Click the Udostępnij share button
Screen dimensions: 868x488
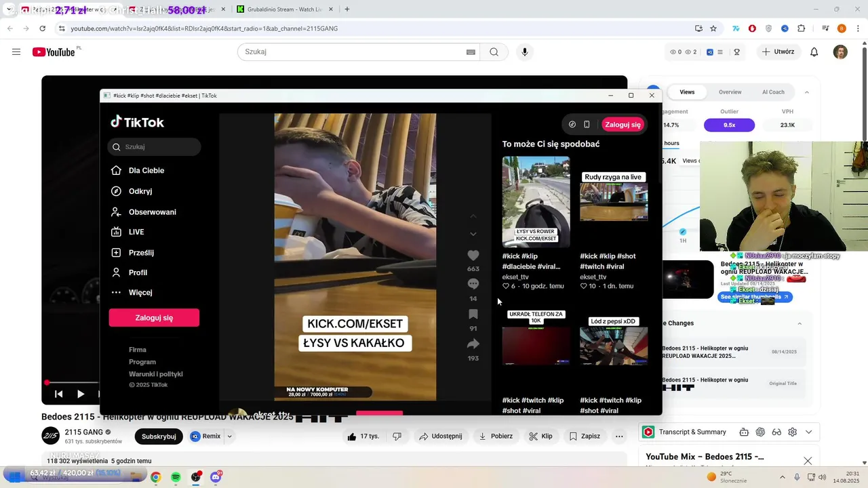click(441, 436)
